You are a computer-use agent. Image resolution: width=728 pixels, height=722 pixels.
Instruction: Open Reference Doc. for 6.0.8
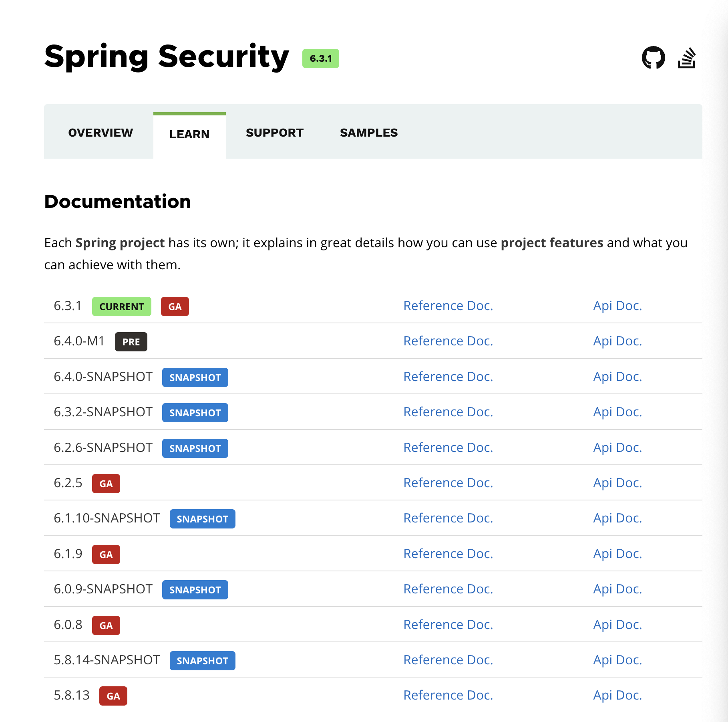coord(448,625)
